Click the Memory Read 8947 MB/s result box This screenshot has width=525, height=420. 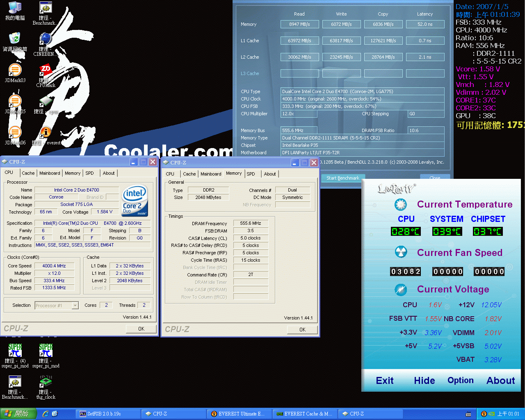click(299, 24)
